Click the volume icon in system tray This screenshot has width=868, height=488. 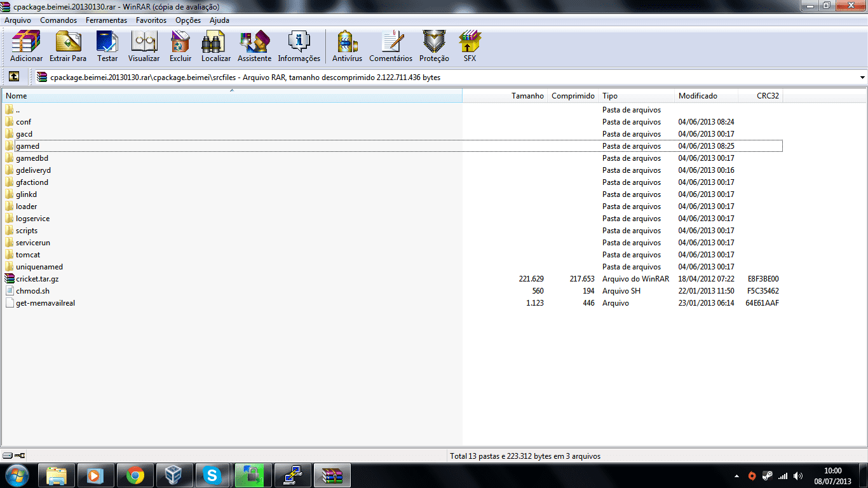pos(798,475)
